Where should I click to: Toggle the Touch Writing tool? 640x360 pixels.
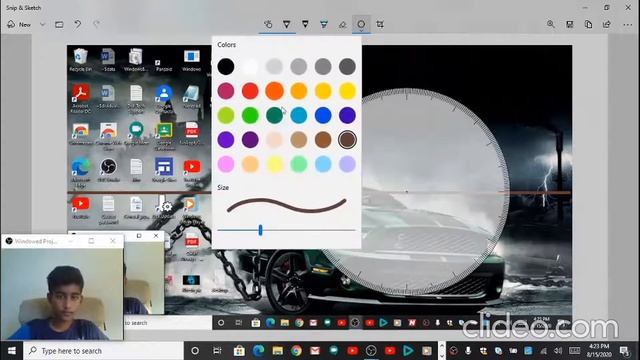[268, 24]
